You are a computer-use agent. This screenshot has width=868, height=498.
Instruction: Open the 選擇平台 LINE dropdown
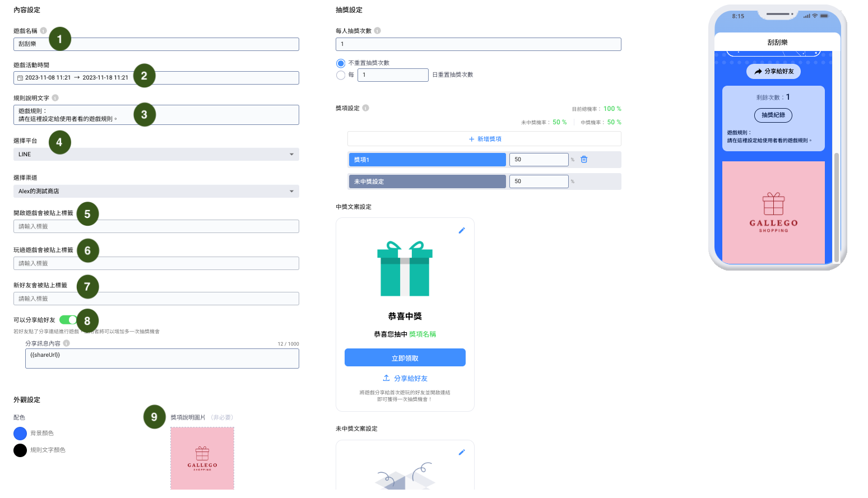(156, 155)
